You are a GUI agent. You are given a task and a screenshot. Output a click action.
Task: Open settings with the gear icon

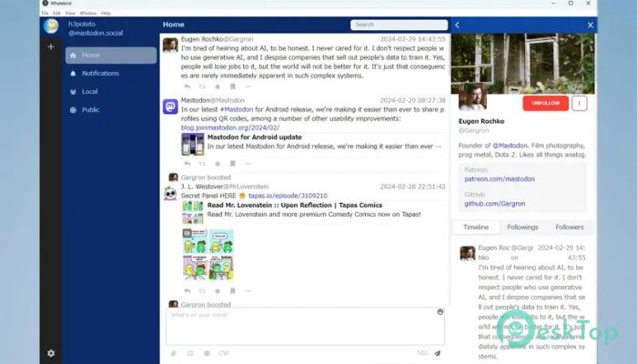click(51, 353)
